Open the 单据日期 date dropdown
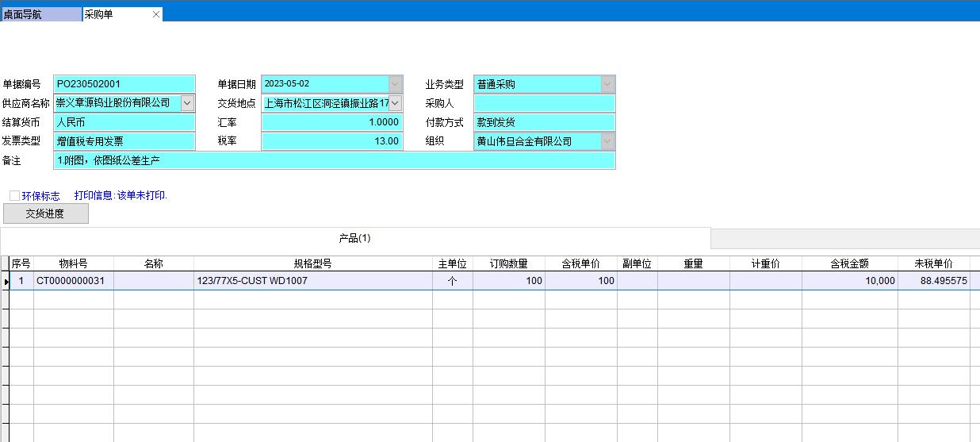The height and width of the screenshot is (442, 980). 395,84
